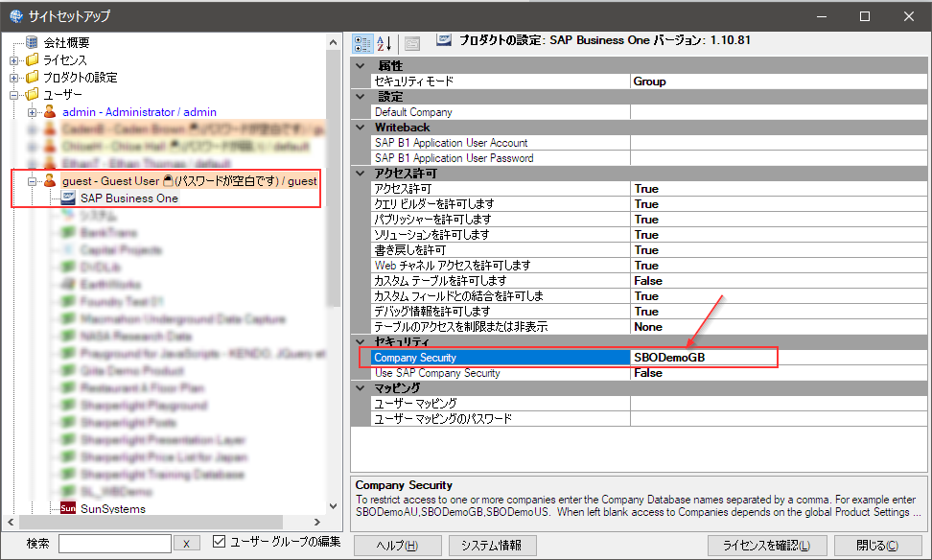Collapse the Writeback property category

[x=361, y=128]
